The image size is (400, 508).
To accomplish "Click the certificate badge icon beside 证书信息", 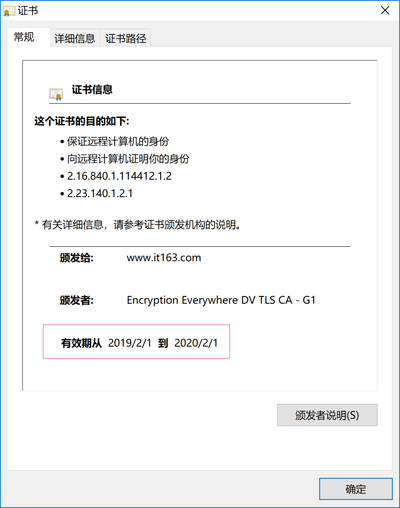I will coord(56,94).
